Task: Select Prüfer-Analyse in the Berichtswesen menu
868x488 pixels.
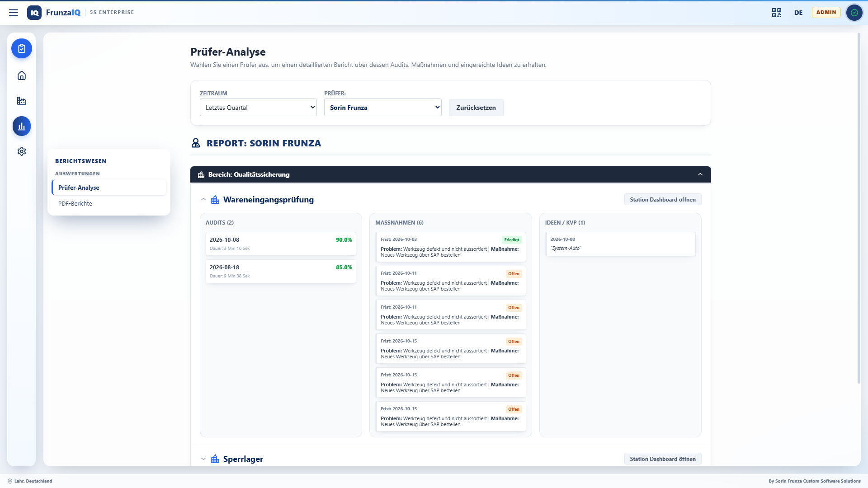Action: point(109,188)
